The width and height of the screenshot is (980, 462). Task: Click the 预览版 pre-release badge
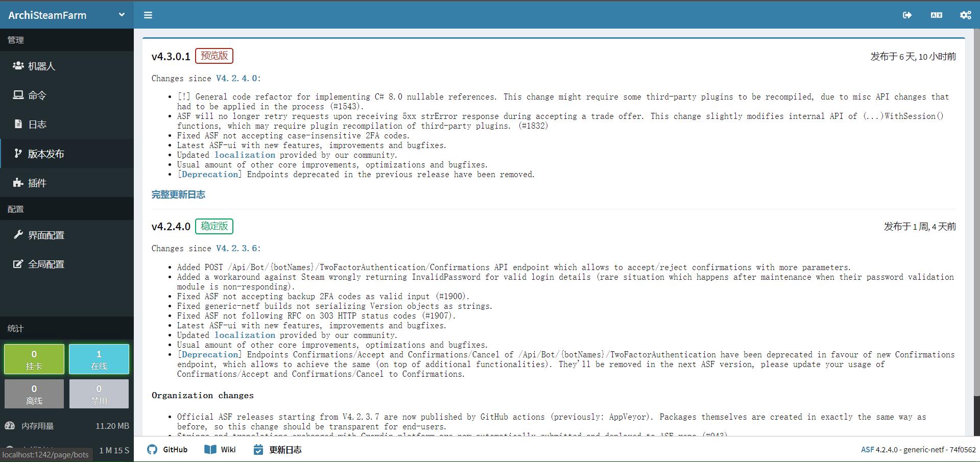tap(214, 56)
